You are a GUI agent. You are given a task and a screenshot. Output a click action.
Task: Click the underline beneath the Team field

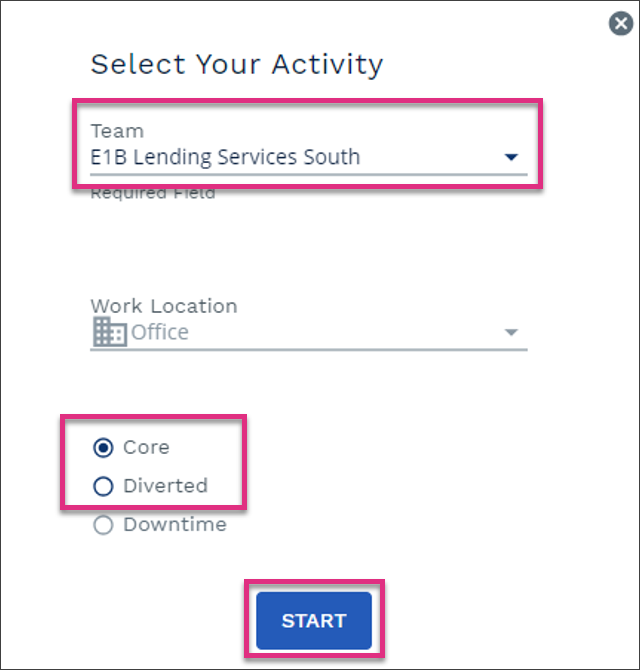(x=308, y=175)
